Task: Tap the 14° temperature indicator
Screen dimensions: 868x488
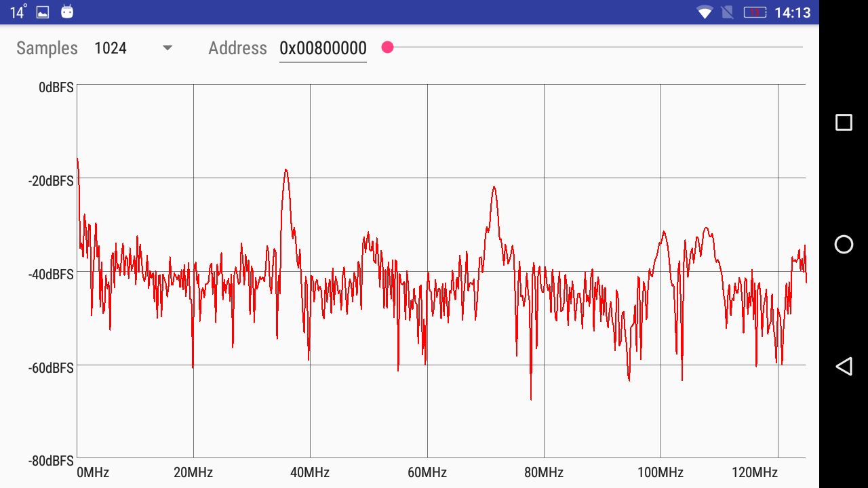Action: (18, 12)
